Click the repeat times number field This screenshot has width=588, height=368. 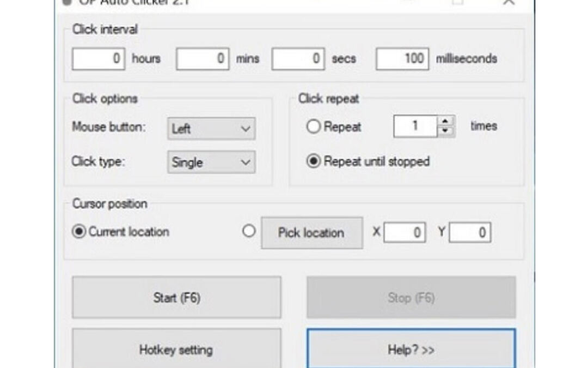click(x=415, y=126)
